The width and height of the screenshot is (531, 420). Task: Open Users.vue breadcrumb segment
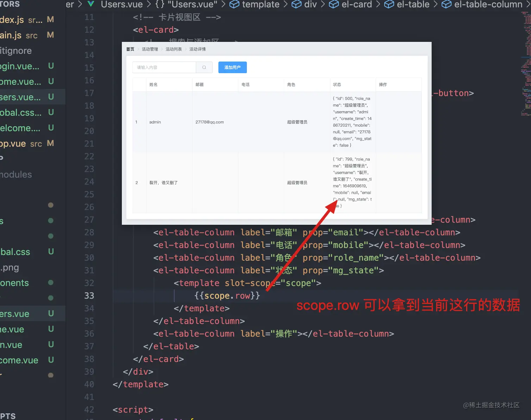pyautogui.click(x=122, y=4)
